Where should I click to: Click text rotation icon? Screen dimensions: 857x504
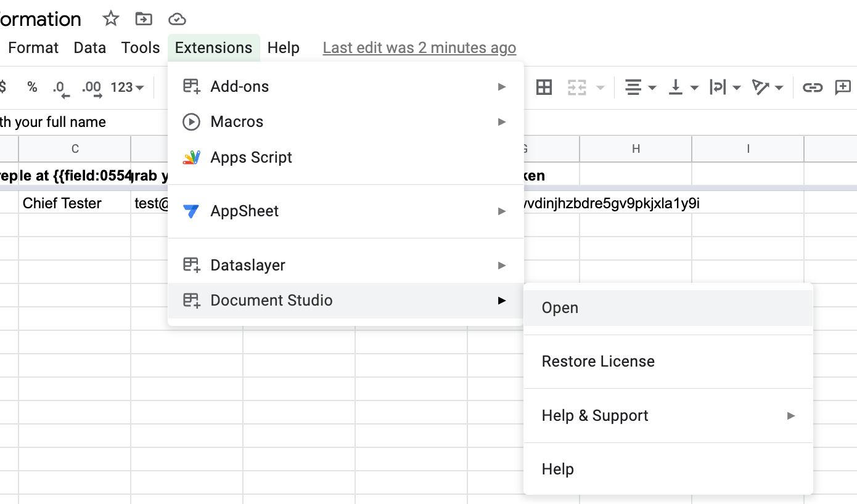pyautogui.click(x=761, y=87)
